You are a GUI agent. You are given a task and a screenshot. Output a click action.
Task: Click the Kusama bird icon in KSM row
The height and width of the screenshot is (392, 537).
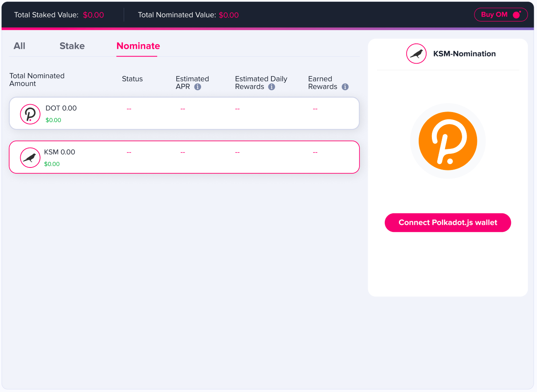[30, 158]
